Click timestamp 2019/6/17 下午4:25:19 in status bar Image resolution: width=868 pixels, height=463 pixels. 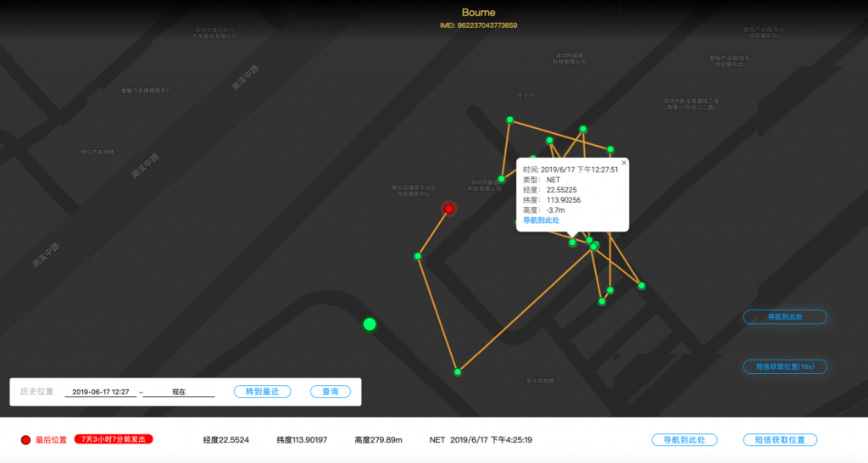491,440
